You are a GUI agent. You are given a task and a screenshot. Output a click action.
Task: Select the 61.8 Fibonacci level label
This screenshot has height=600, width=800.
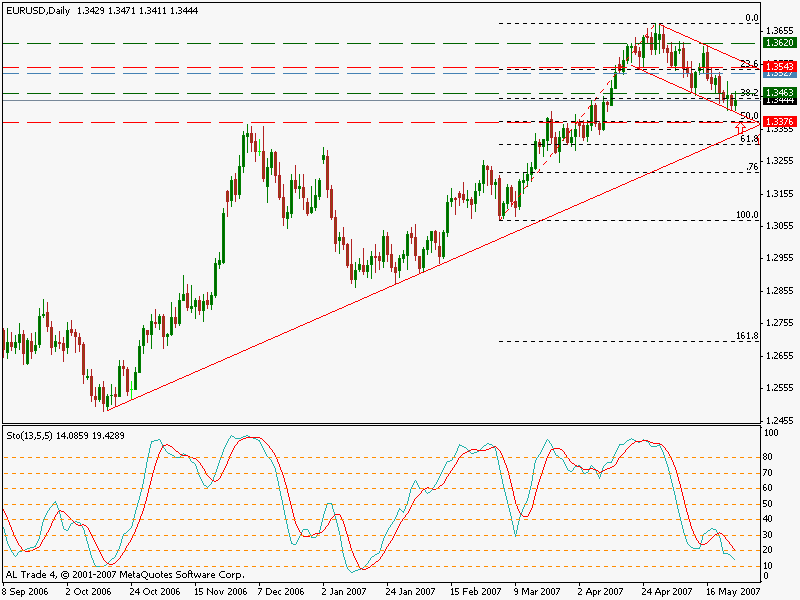point(749,139)
